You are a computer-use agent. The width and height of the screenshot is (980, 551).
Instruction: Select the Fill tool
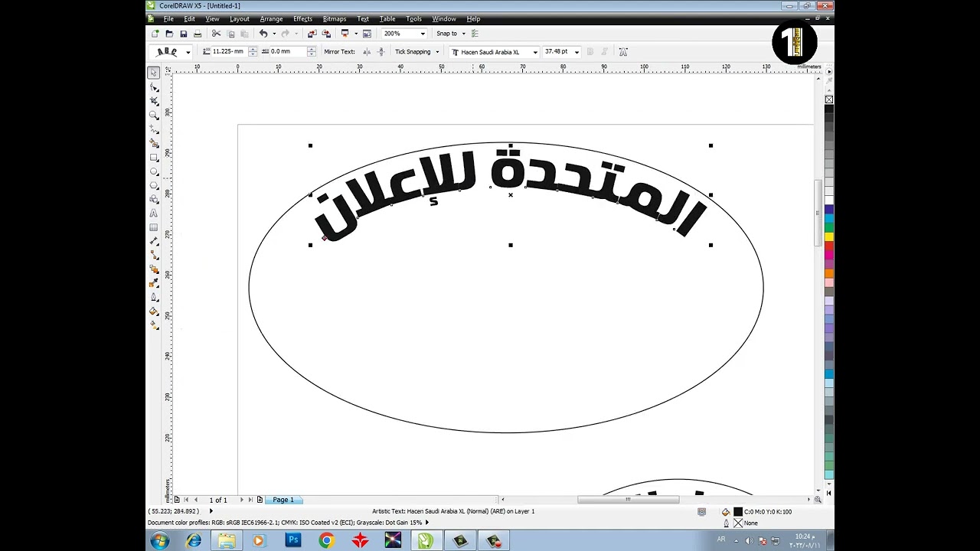154,311
